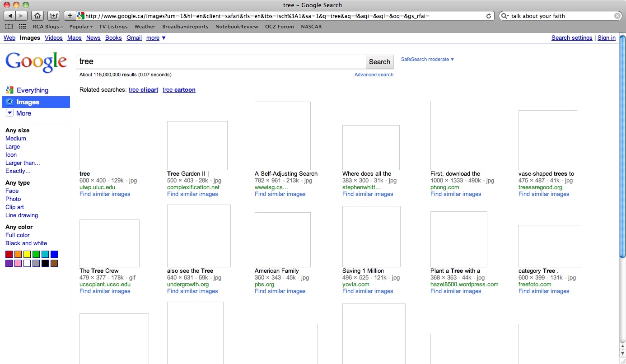The height and width of the screenshot is (364, 626).
Task: Click Sign in link
Action: click(607, 38)
